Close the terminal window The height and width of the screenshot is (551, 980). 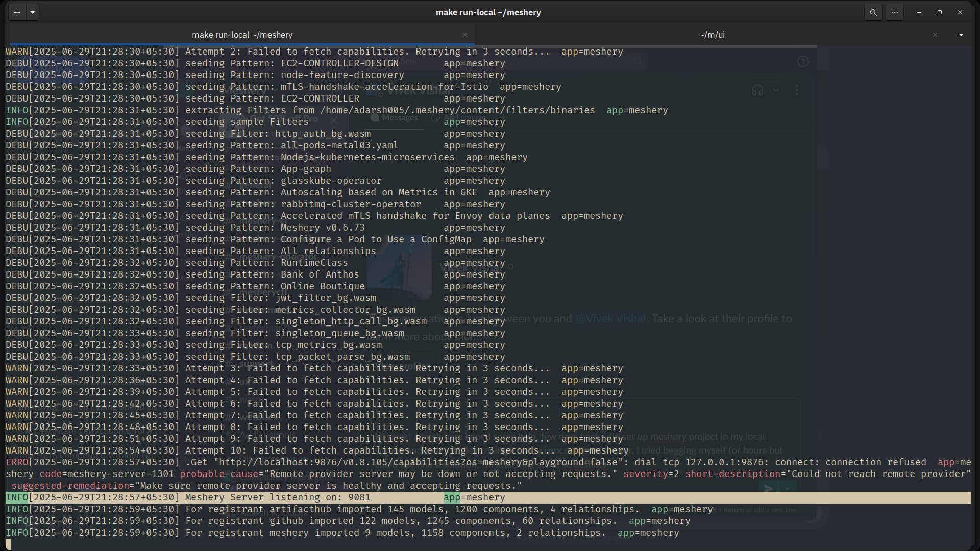[x=960, y=12]
